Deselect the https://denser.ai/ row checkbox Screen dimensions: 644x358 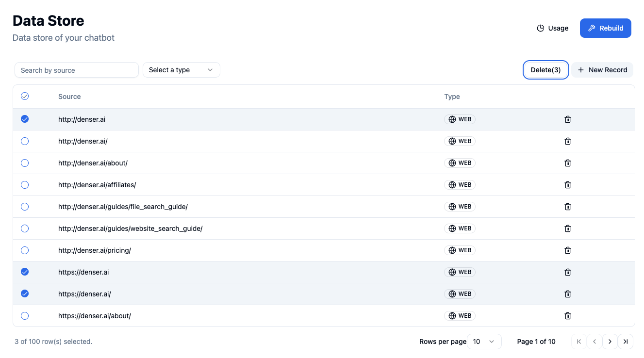[x=25, y=293]
